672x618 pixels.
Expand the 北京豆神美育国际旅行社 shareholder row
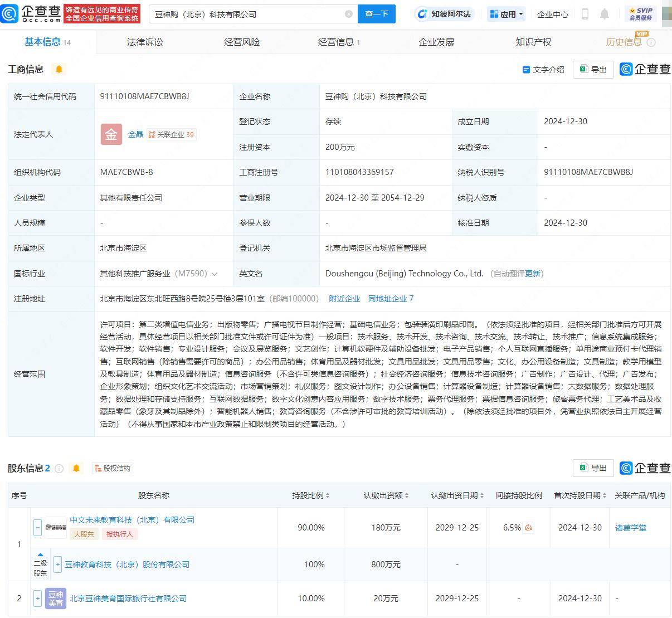(x=37, y=598)
